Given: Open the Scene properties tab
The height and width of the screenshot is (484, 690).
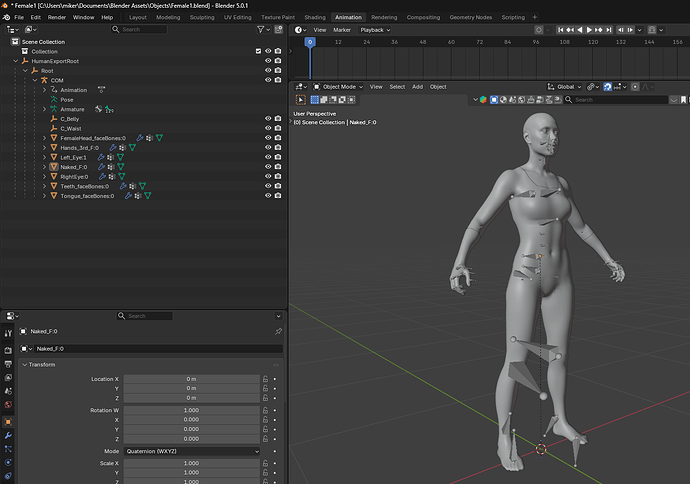Looking at the screenshot, I should [x=8, y=391].
